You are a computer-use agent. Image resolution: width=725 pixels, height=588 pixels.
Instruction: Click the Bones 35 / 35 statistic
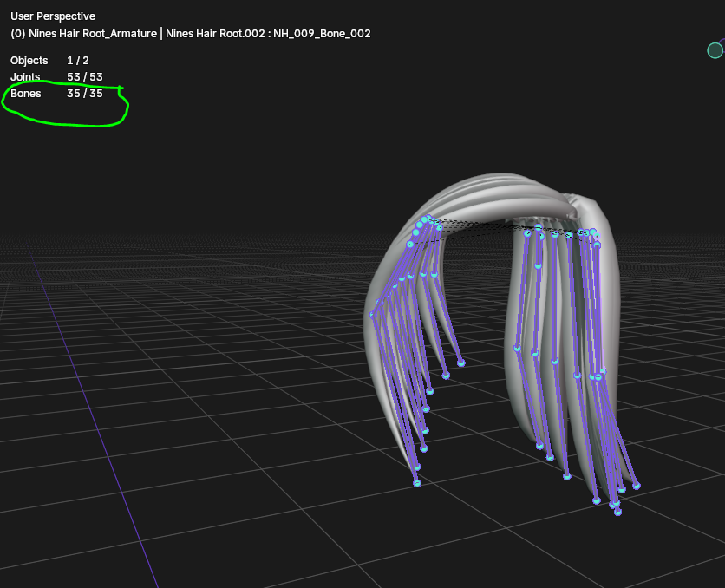click(56, 94)
